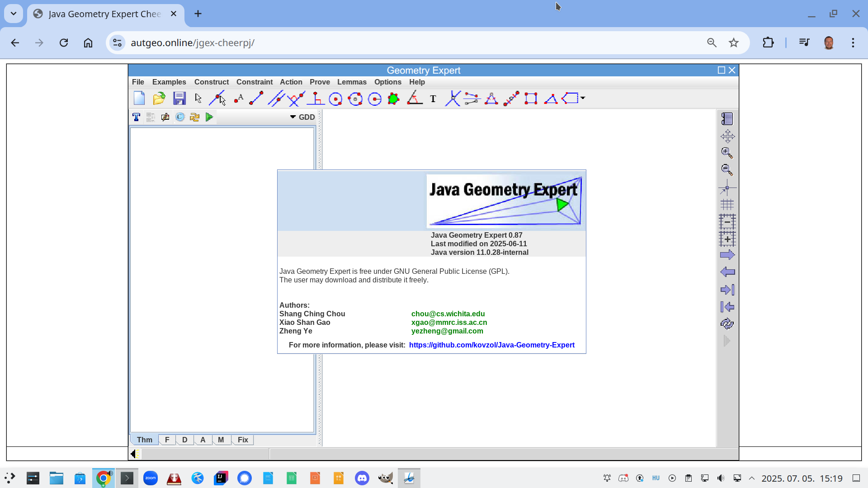Choose the move-point-on-line tool

pyautogui.click(x=218, y=98)
